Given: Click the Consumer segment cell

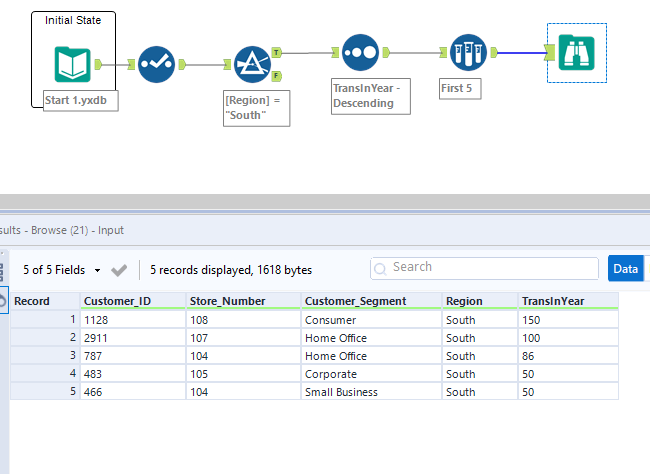Looking at the screenshot, I should point(371,320).
